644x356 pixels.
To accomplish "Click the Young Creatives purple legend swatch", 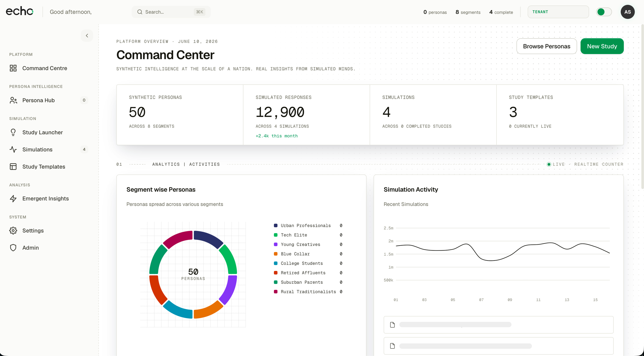I will [x=275, y=244].
